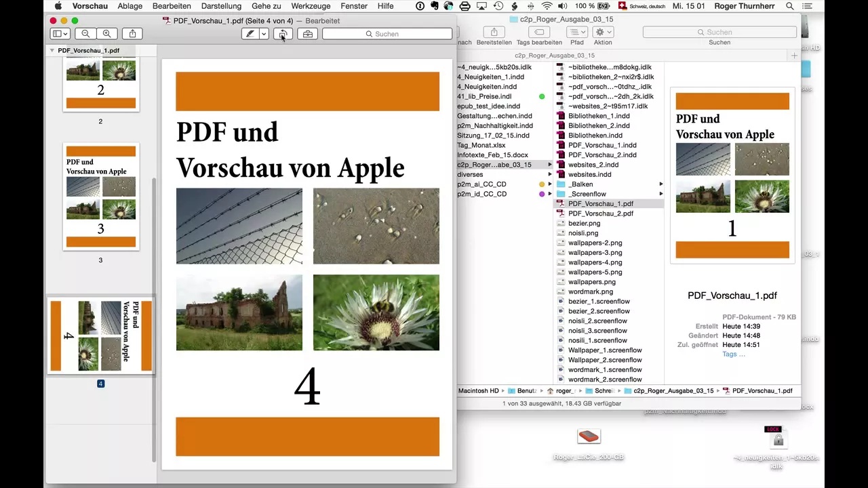Select the highlight pen tool
Image resolution: width=868 pixels, height=488 pixels.
tap(250, 34)
